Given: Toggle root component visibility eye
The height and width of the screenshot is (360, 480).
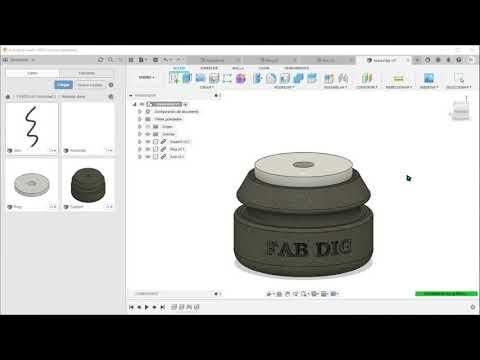Looking at the screenshot, I should click(142, 104).
